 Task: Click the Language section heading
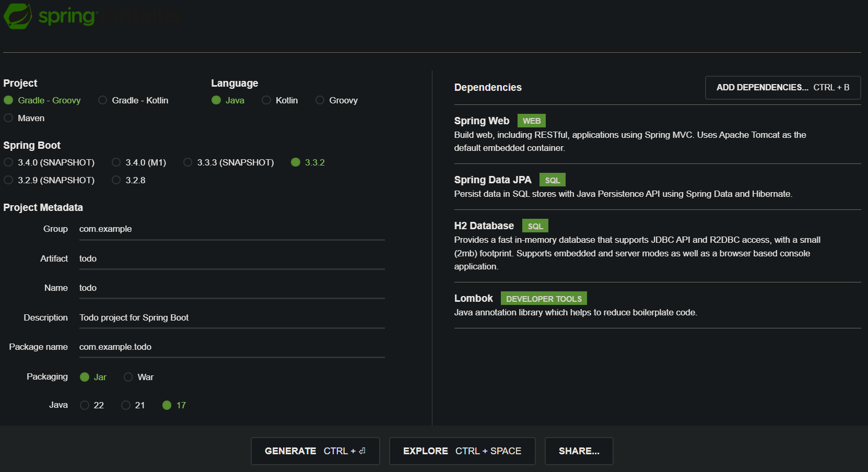point(234,83)
